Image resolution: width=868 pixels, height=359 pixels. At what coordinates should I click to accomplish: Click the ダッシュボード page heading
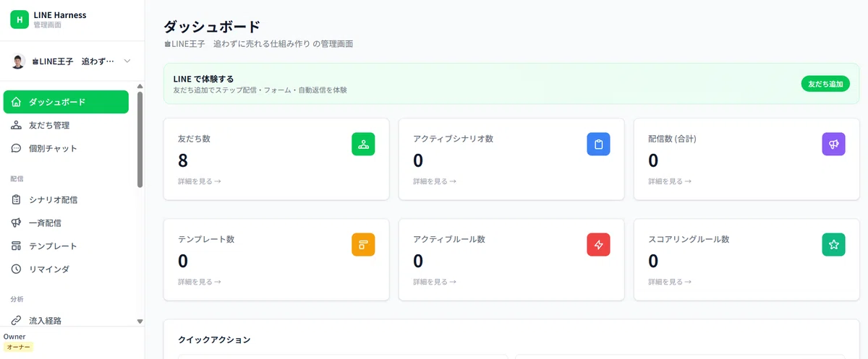[x=212, y=27]
